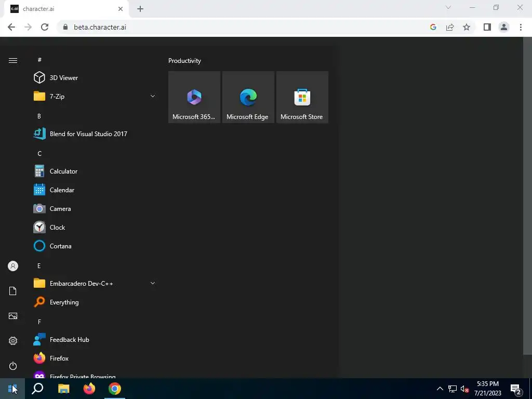Click the B letter header

(39, 116)
